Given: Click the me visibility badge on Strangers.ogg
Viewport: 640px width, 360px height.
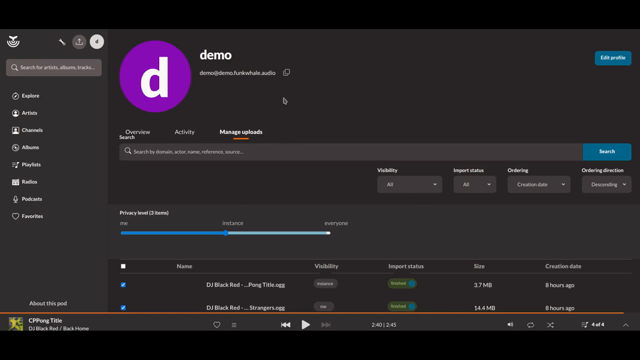Looking at the screenshot, I should pos(324,306).
